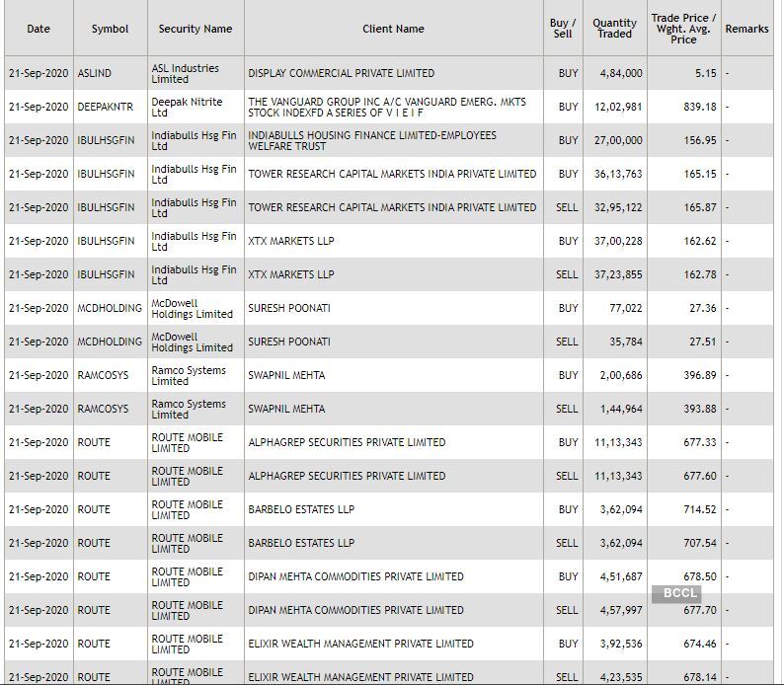Viewport: 784px width, 685px height.
Task: Click the Trade Price / Wght. Avg. Price header
Action: [x=683, y=29]
